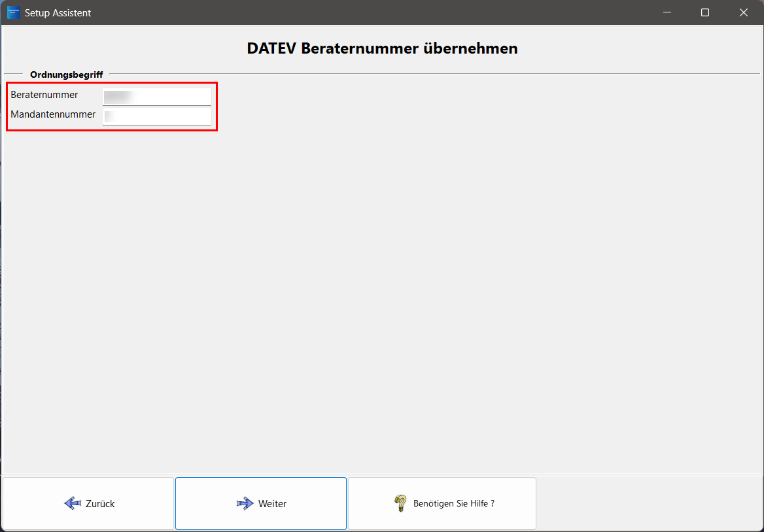The height and width of the screenshot is (532, 764).
Task: Click the blue right arrow icon on Weiter
Action: (x=245, y=503)
